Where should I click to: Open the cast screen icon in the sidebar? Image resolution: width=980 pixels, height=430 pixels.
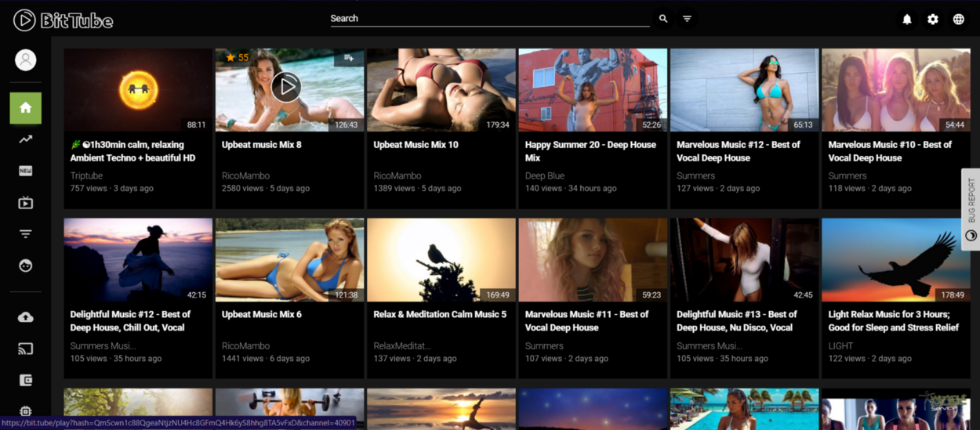pyautogui.click(x=26, y=349)
